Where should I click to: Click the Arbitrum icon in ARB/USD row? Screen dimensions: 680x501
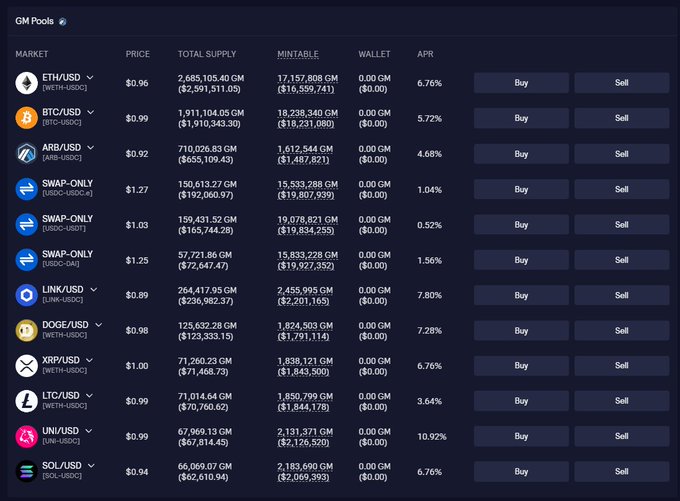(x=26, y=153)
